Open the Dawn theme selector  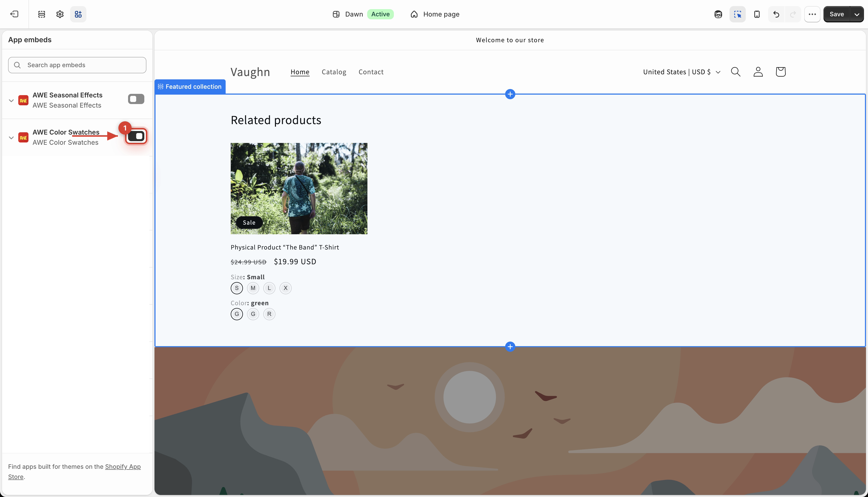click(x=363, y=14)
